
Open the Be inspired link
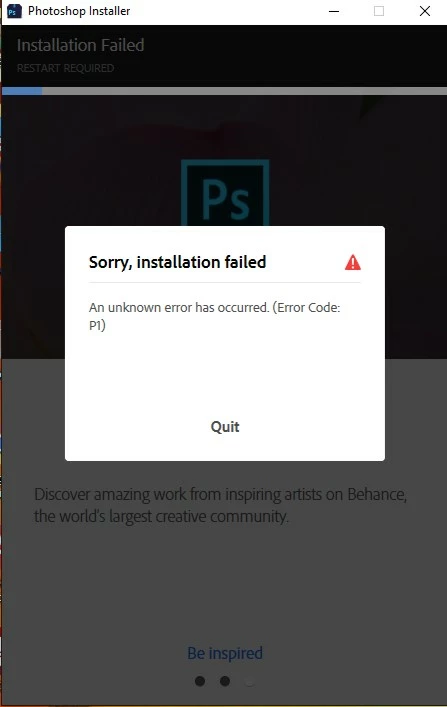(225, 653)
